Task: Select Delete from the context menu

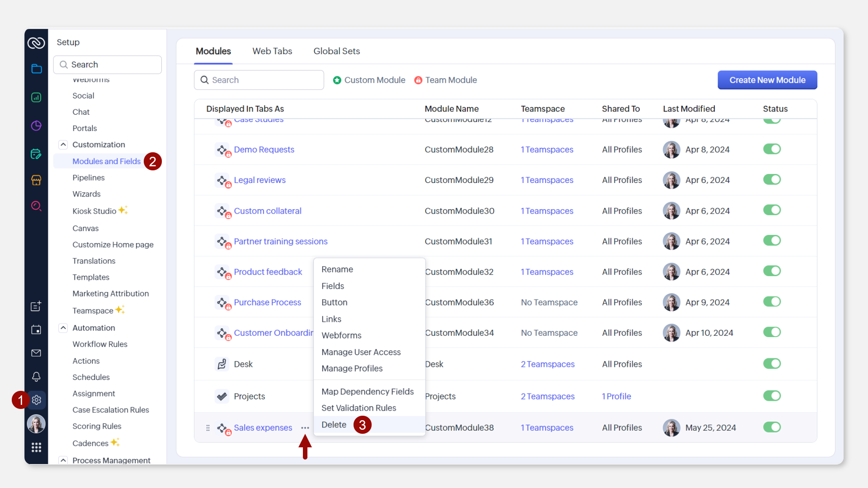Action: [334, 425]
